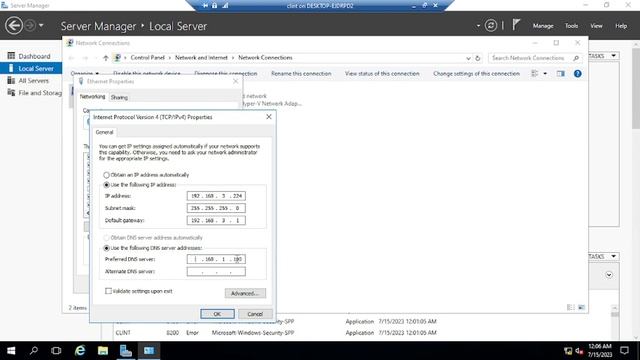Click the Default gateway field
Image resolution: width=640 pixels, height=360 pixels.
[216, 220]
